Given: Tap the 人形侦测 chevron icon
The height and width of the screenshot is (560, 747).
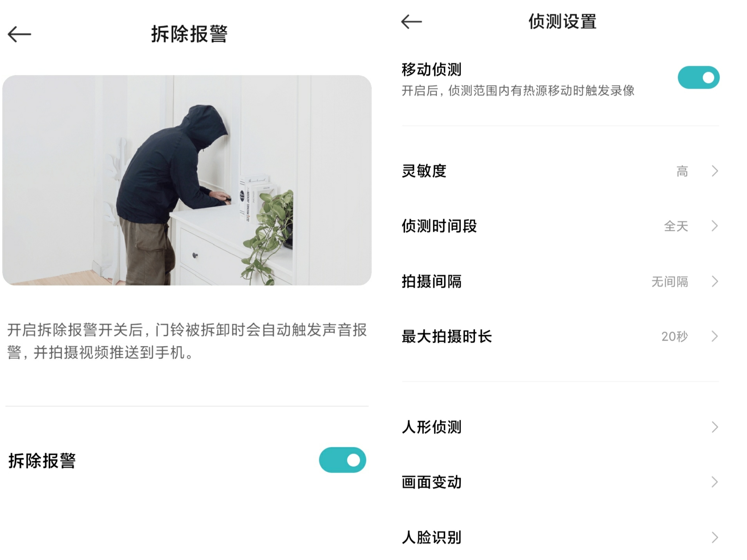Looking at the screenshot, I should pyautogui.click(x=715, y=427).
